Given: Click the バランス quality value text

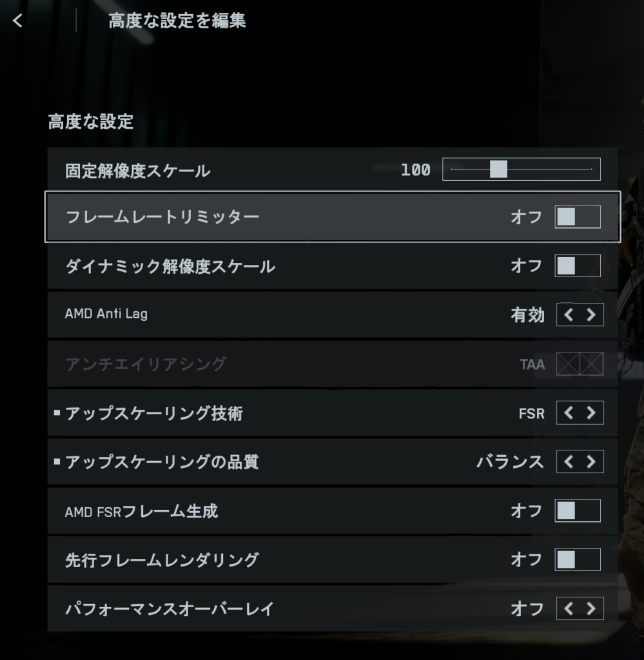Looking at the screenshot, I should pyautogui.click(x=511, y=461).
